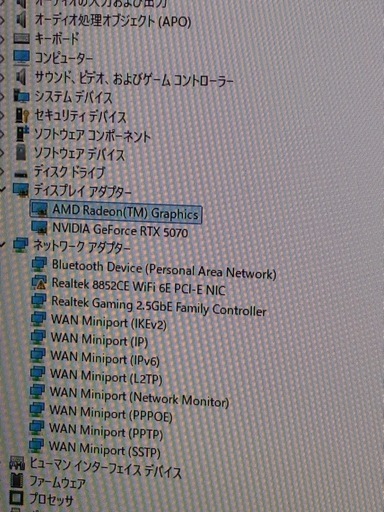Click the NVIDIA GeForce adapter icon

click(40, 227)
